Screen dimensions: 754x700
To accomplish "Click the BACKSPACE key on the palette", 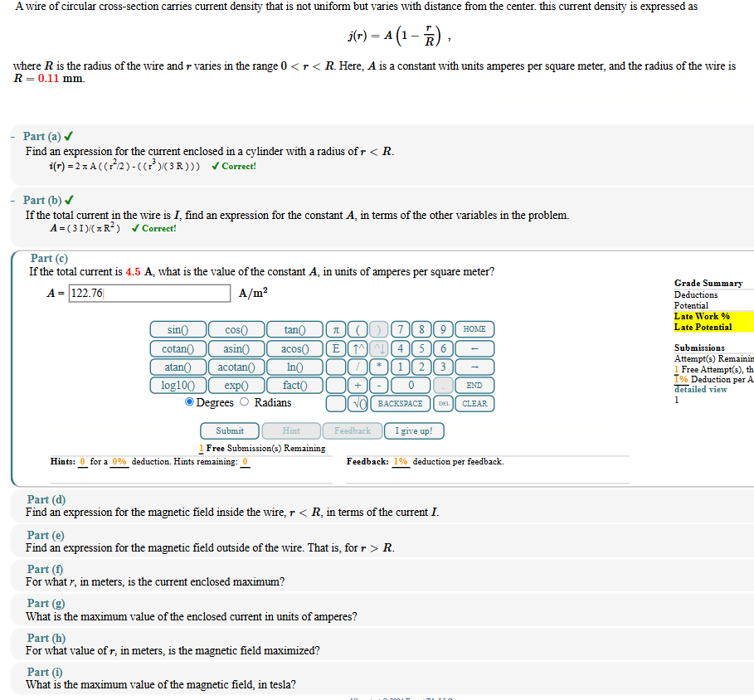I will click(x=400, y=403).
